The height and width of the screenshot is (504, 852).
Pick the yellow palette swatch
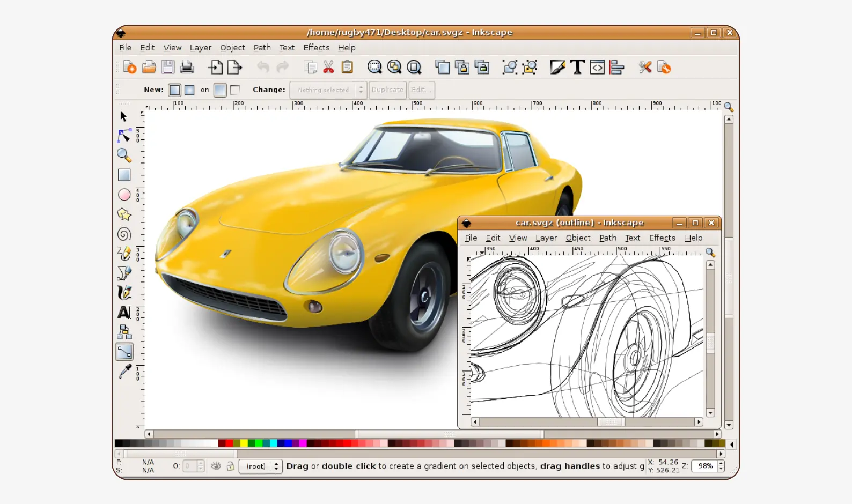tap(244, 443)
